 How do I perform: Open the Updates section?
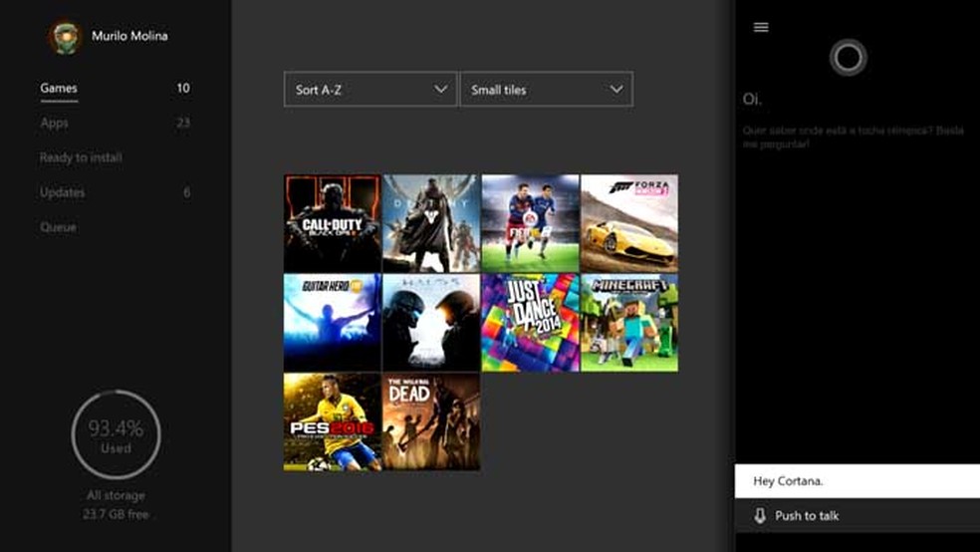pyautogui.click(x=62, y=192)
